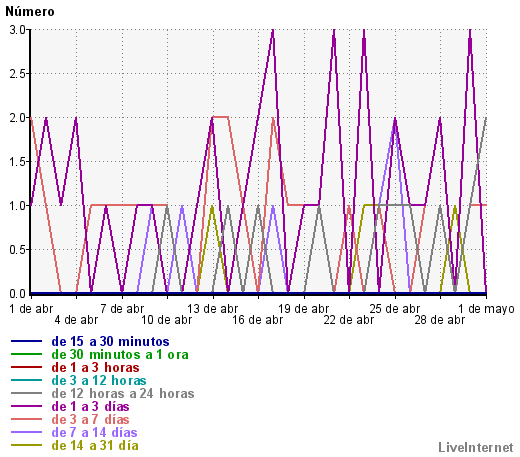Screen dimensions: 520x457
Task: Click the salmon plateau at 2.0 near 13 de abr
Action: (x=220, y=117)
